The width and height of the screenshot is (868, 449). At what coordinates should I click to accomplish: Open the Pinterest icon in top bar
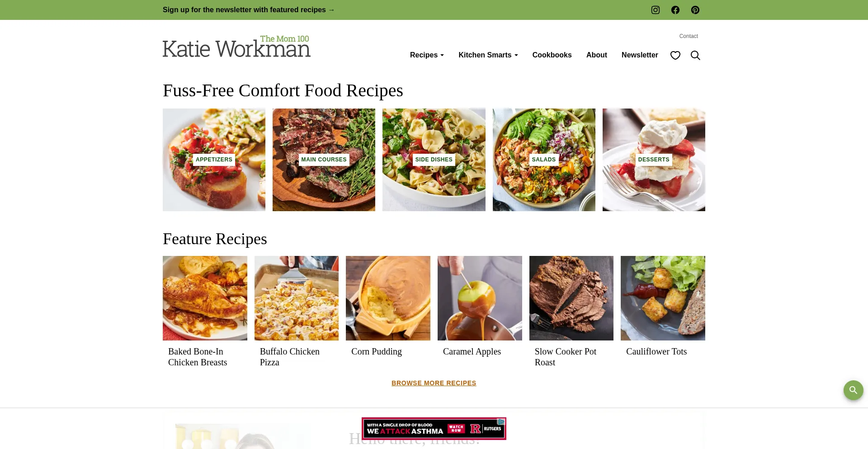coord(695,10)
